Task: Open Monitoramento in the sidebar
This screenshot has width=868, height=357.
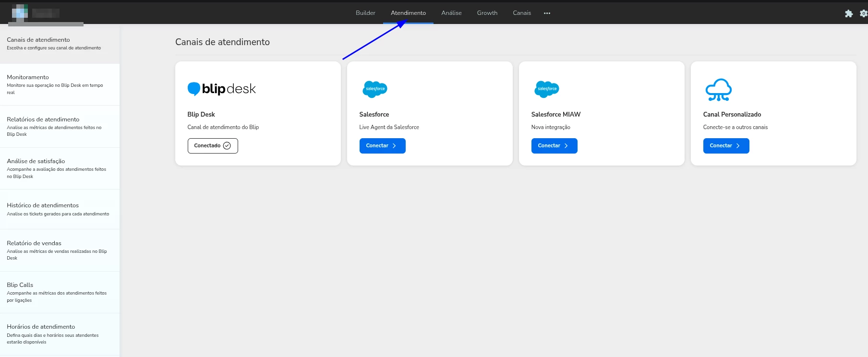Action: [x=60, y=84]
